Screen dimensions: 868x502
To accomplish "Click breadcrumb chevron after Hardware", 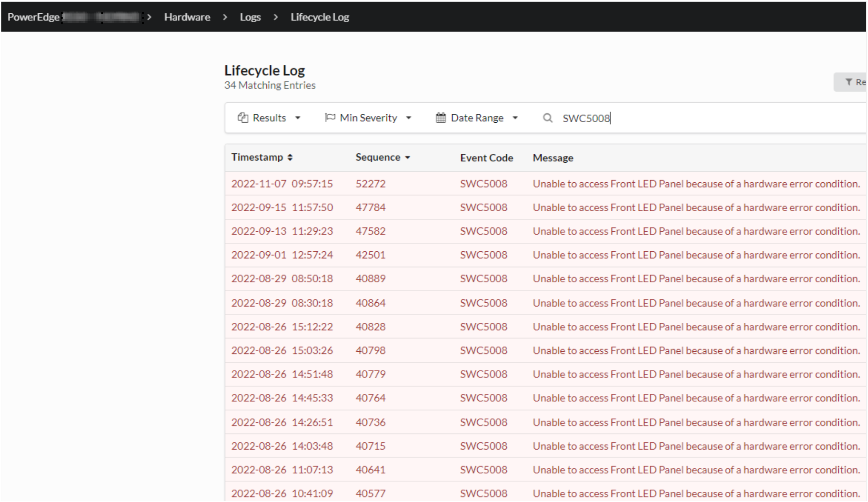I will [x=225, y=17].
